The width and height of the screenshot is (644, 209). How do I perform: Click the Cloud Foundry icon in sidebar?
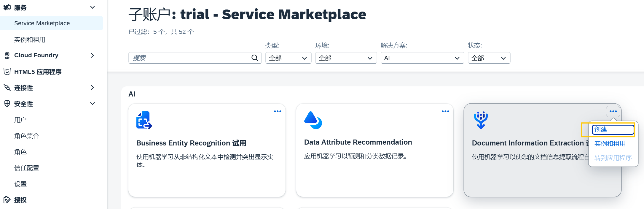pos(7,55)
